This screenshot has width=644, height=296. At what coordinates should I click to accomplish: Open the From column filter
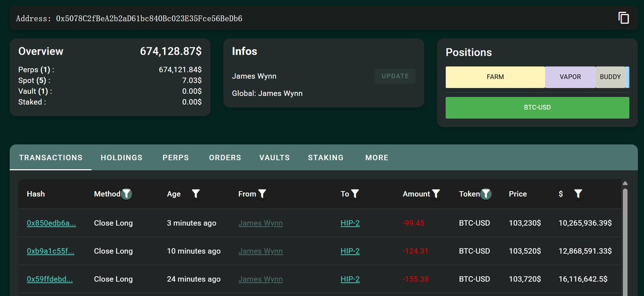pyautogui.click(x=262, y=194)
